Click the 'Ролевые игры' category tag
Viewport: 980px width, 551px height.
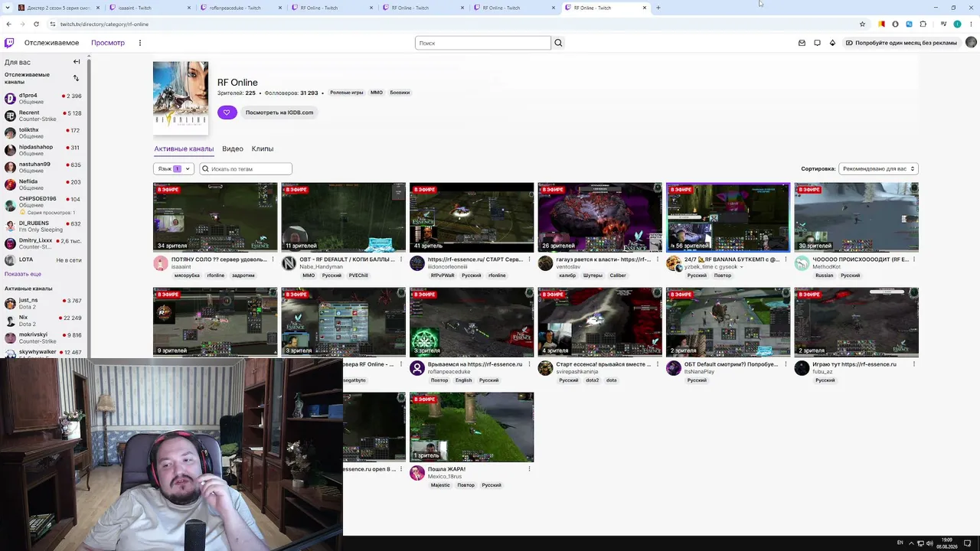pos(347,93)
